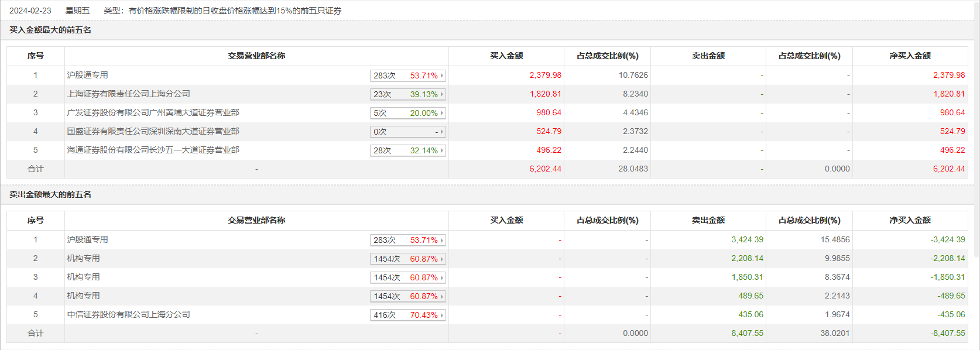Open 1454次 60.87% box in sell row 4
Viewport: 980px width, 350px height.
(x=408, y=296)
